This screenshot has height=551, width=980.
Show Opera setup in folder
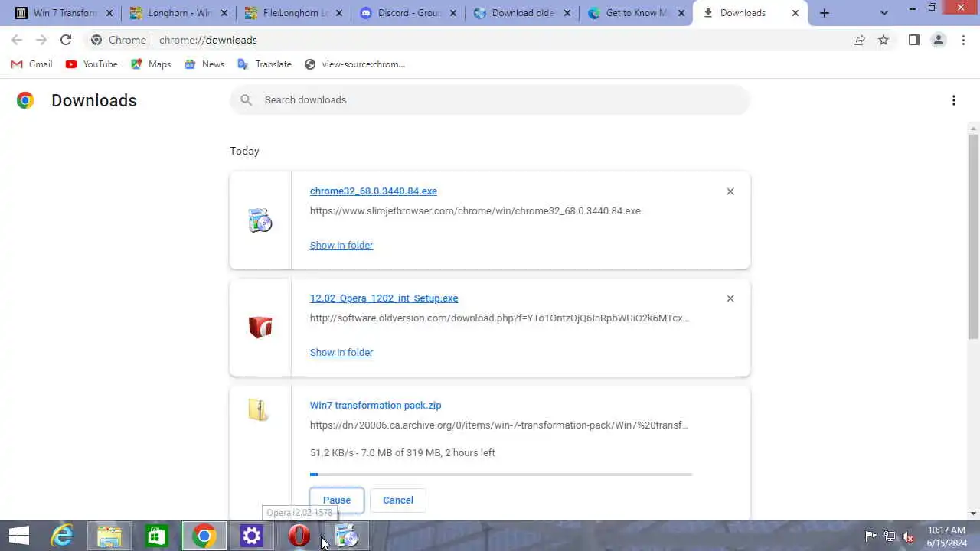point(341,352)
